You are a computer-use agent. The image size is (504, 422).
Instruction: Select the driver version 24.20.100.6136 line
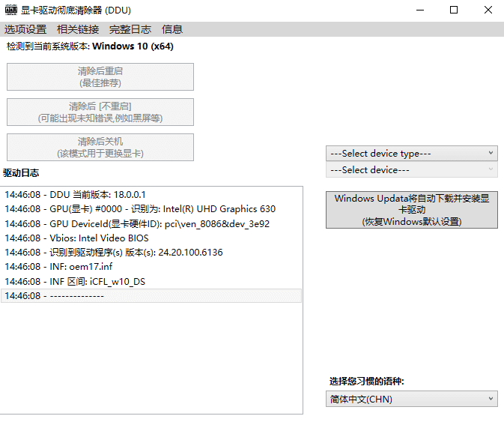[x=114, y=253]
